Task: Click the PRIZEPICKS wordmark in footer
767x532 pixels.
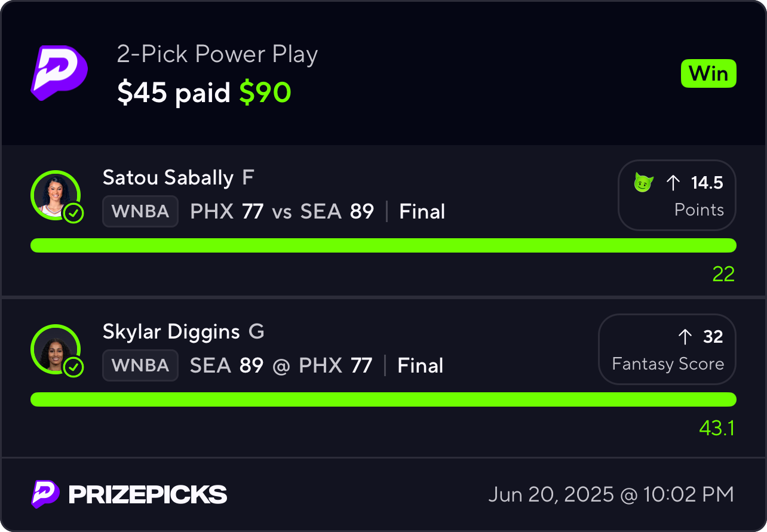Action: [148, 495]
